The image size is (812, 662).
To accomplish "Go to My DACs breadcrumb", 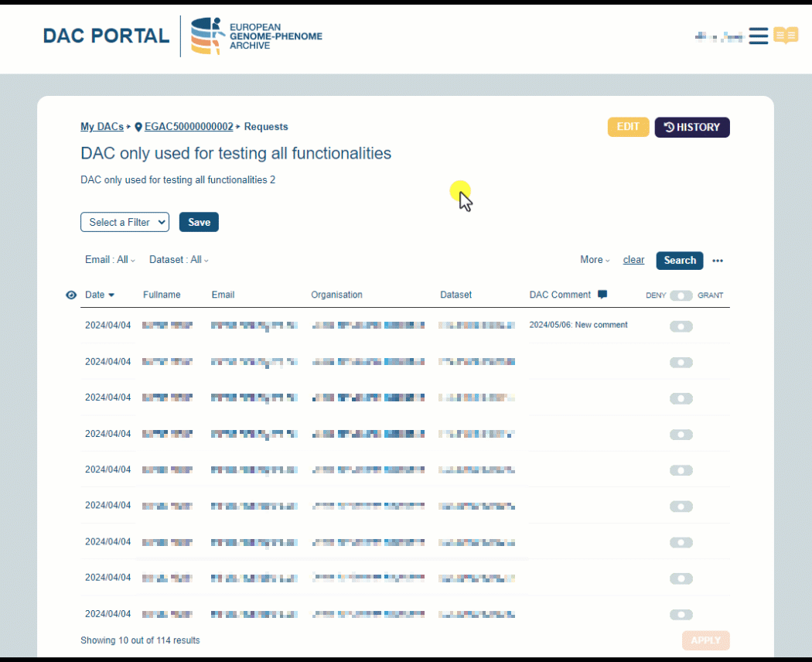I will pos(101,127).
